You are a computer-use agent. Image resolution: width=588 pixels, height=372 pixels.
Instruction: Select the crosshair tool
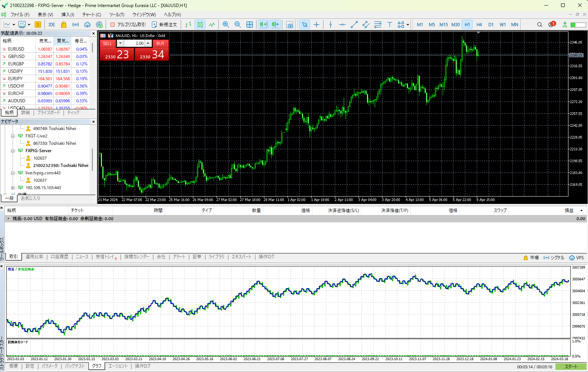[317, 25]
